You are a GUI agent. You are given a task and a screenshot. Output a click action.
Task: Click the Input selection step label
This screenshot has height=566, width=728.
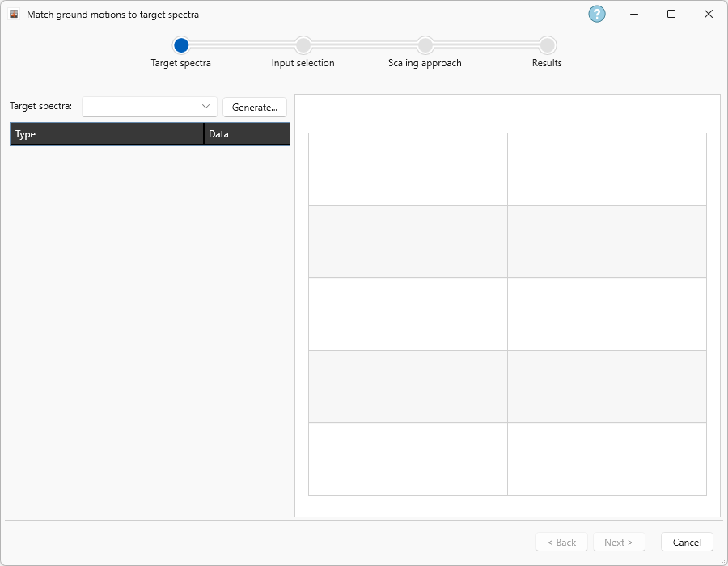303,63
